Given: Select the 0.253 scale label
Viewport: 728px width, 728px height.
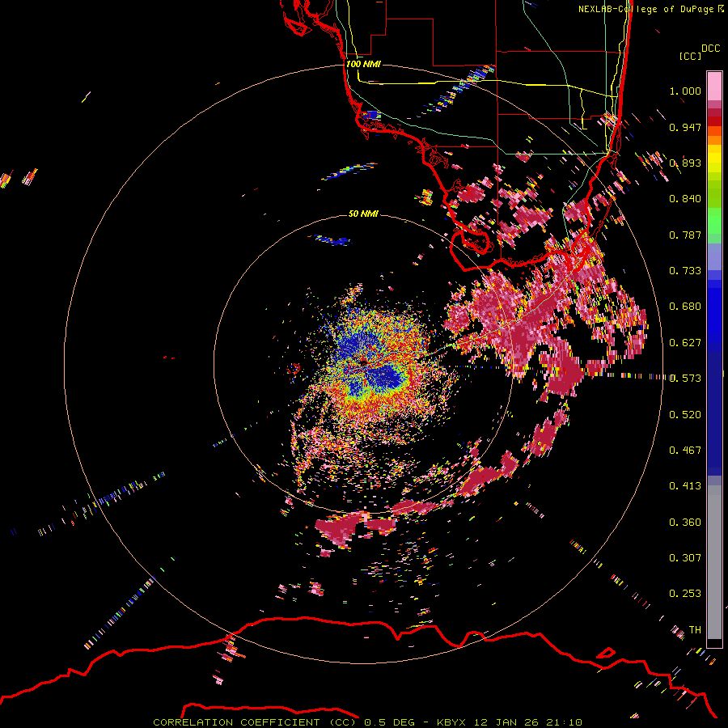Looking at the screenshot, I should tap(685, 594).
